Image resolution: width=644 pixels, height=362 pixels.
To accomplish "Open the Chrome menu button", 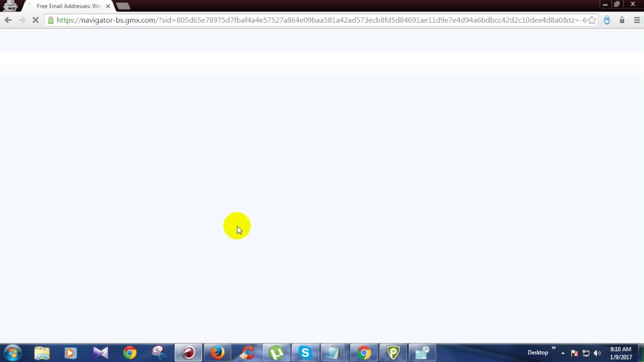I will [637, 20].
